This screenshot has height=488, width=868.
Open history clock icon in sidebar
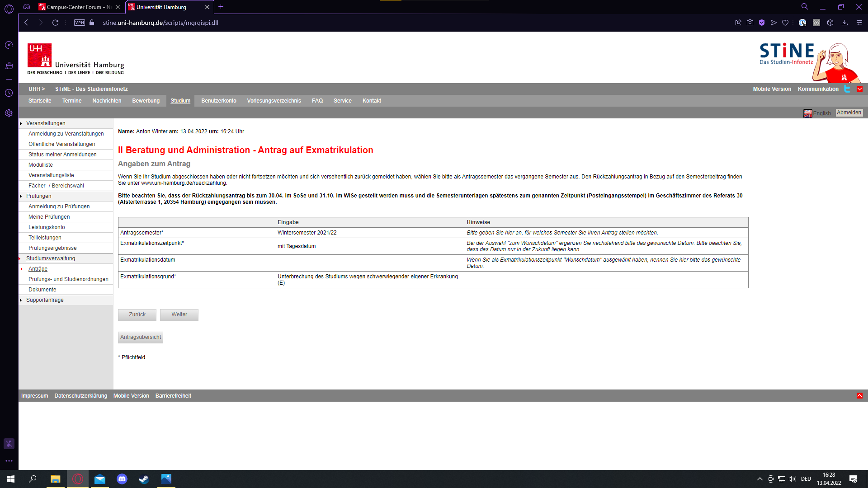pos(9,93)
